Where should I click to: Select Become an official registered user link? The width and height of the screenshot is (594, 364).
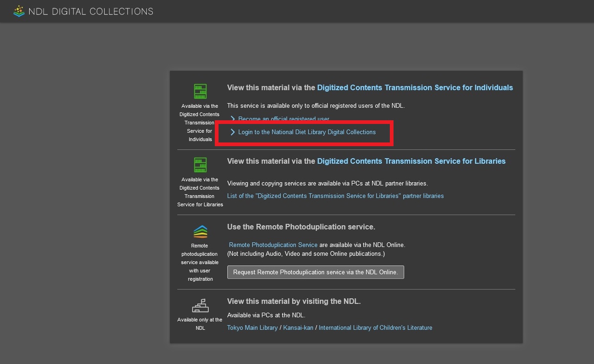[x=283, y=119]
